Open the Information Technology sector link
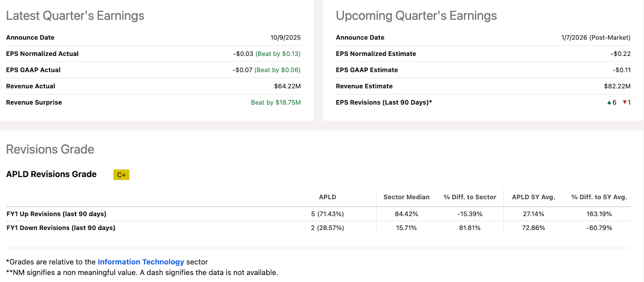The height and width of the screenshot is (282, 644). click(x=140, y=262)
